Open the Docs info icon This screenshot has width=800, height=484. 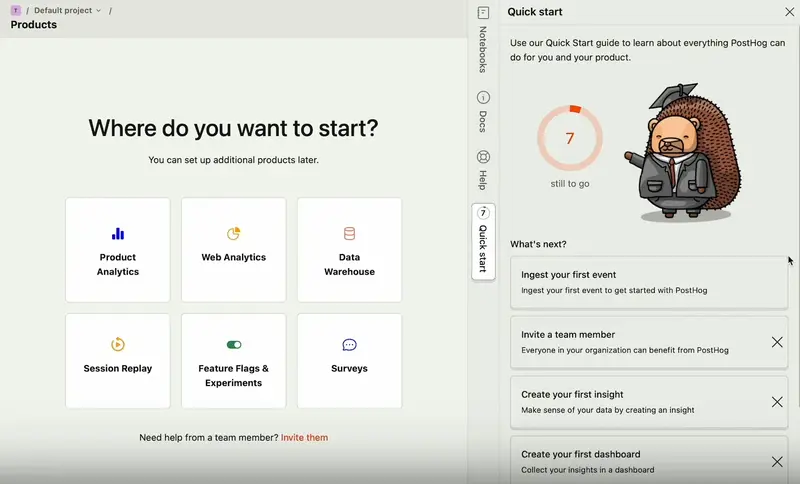pyautogui.click(x=483, y=97)
